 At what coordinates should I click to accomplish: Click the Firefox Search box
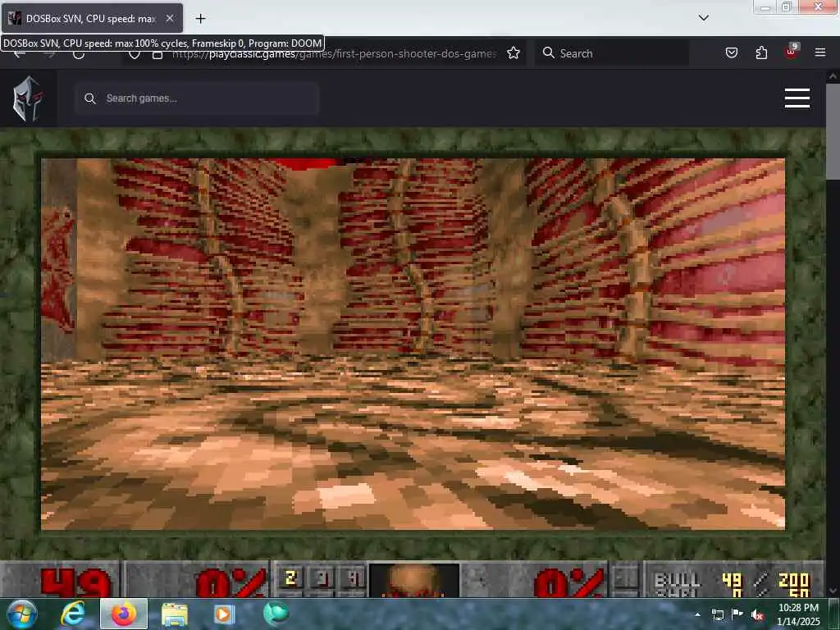612,53
